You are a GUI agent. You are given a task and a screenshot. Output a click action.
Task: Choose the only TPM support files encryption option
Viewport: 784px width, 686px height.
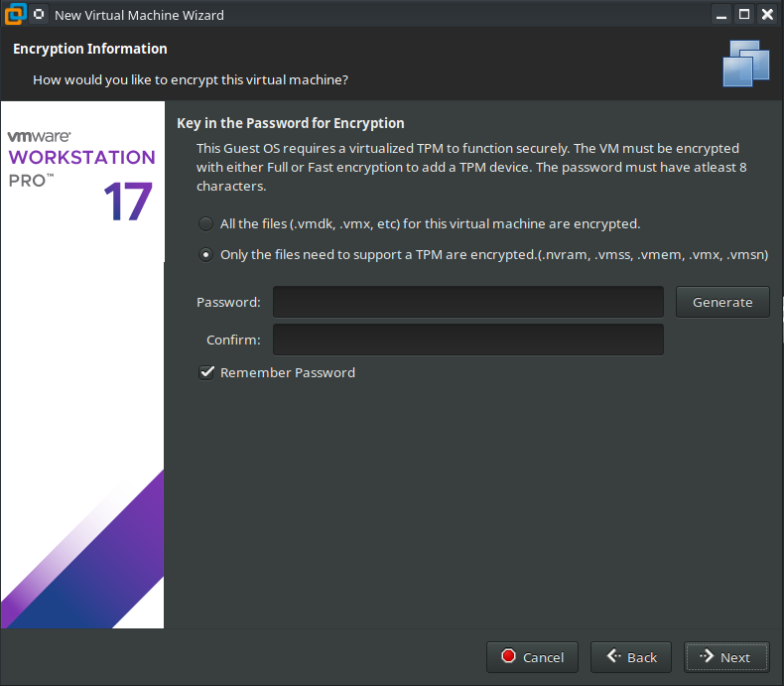click(205, 255)
